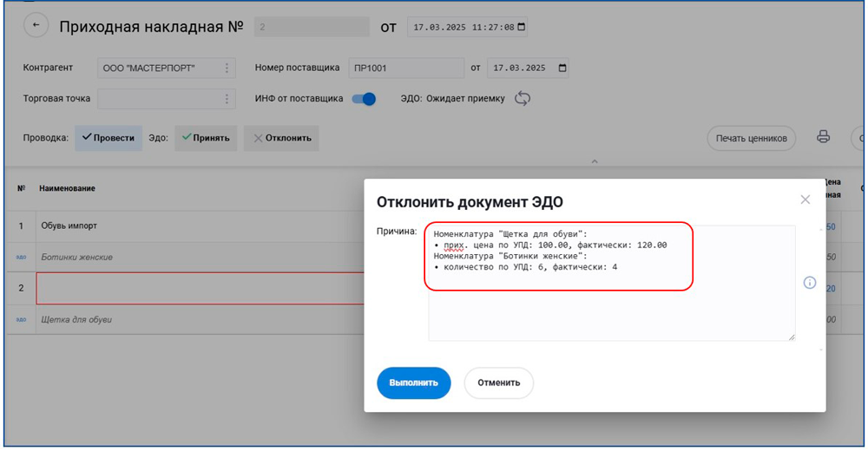Click the info icon beside reason

(809, 283)
